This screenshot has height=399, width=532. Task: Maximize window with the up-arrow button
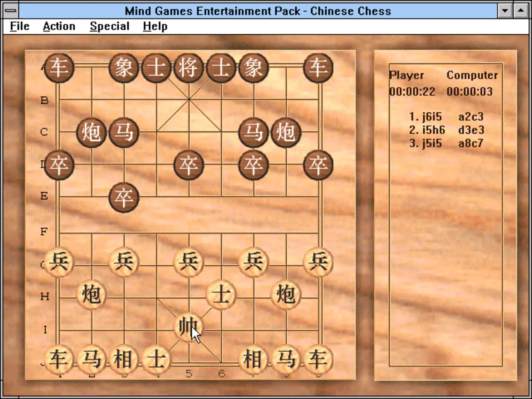(x=521, y=10)
